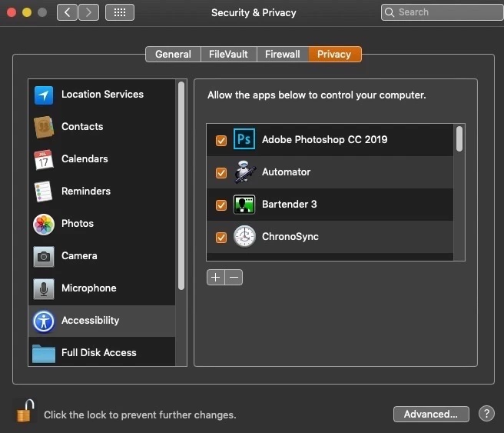Click the padlock to prevent changes
This screenshot has width=504, height=433.
pyautogui.click(x=25, y=411)
